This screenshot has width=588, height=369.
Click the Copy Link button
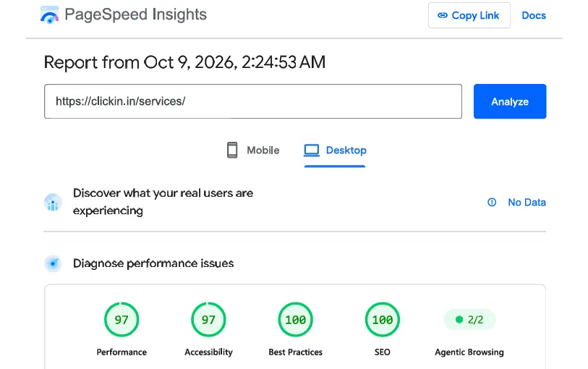469,15
